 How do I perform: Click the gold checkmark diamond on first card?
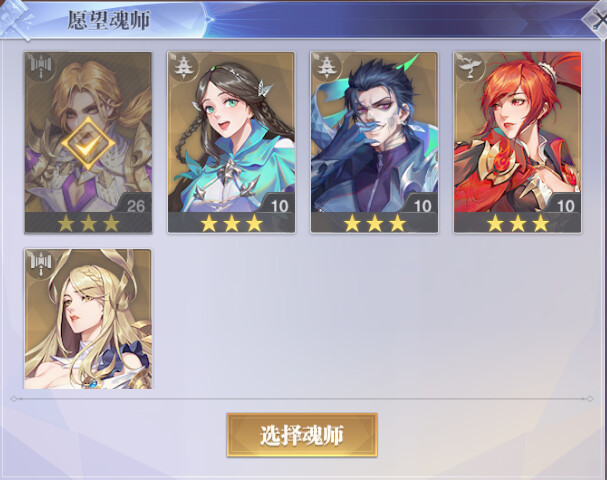pyautogui.click(x=88, y=144)
